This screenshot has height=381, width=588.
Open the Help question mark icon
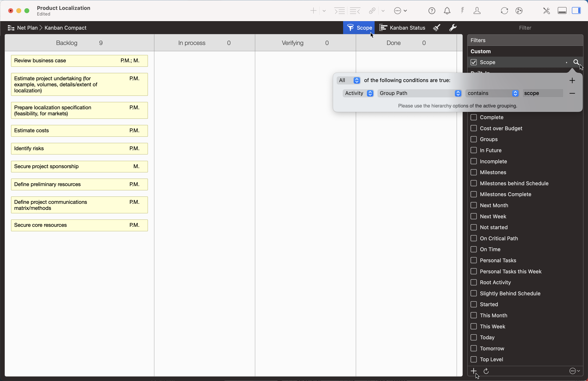432,11
